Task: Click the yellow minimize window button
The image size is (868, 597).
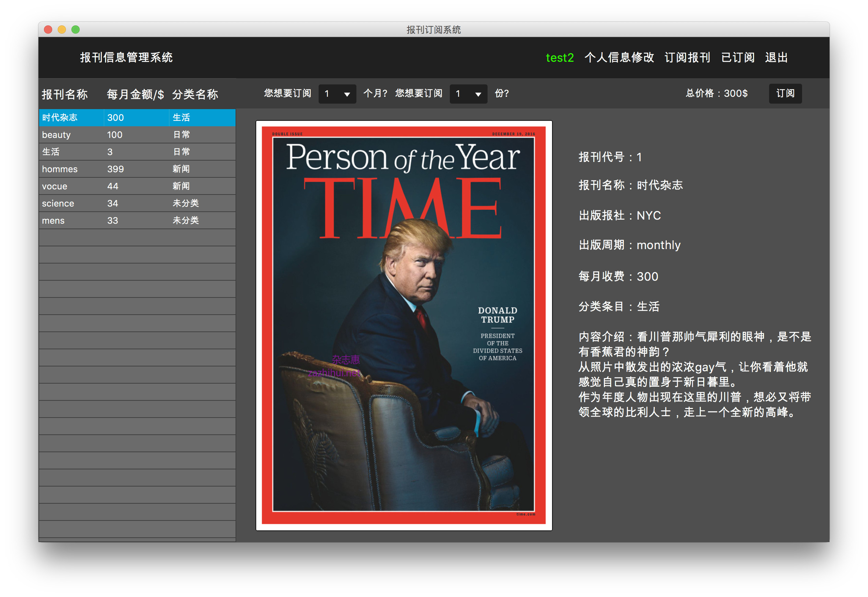Action: (x=62, y=30)
